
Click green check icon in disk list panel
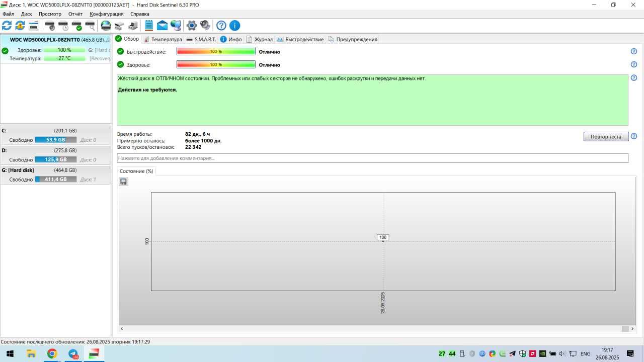[5, 51]
